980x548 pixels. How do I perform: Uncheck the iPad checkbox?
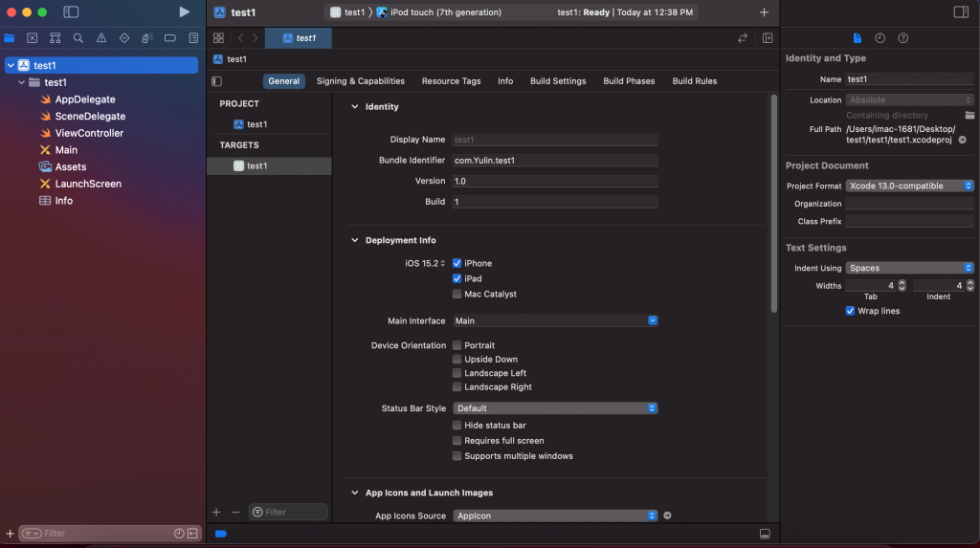(x=457, y=278)
